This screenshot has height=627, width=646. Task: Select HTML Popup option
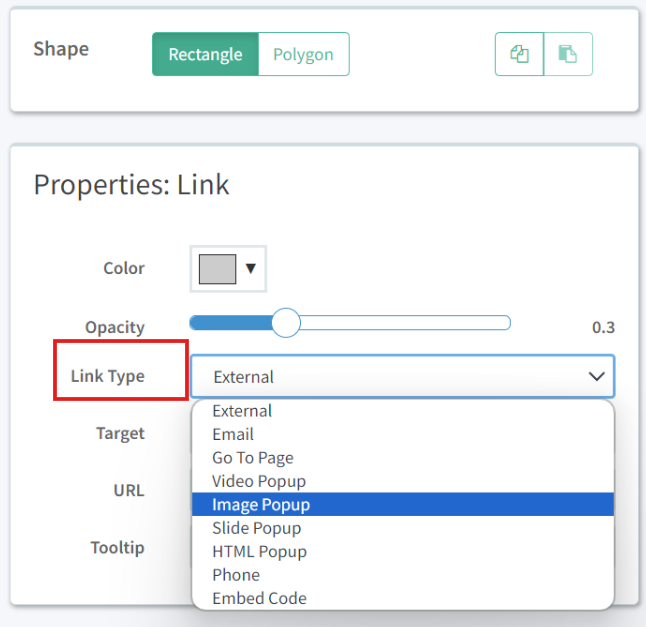pos(259,551)
